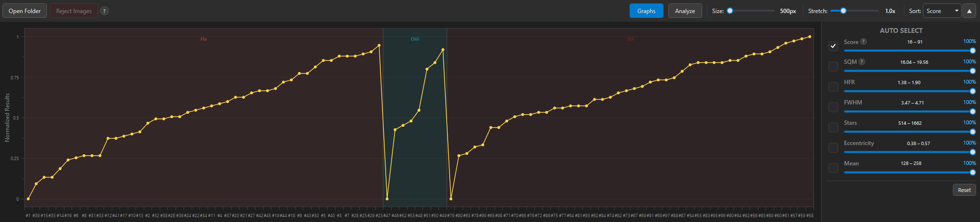Click the Analyze button

(x=685, y=11)
